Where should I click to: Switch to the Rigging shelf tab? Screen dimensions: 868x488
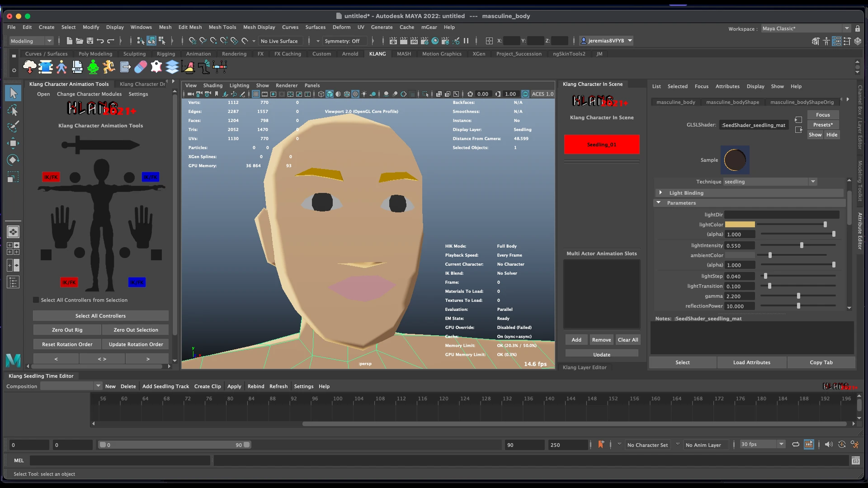point(166,54)
